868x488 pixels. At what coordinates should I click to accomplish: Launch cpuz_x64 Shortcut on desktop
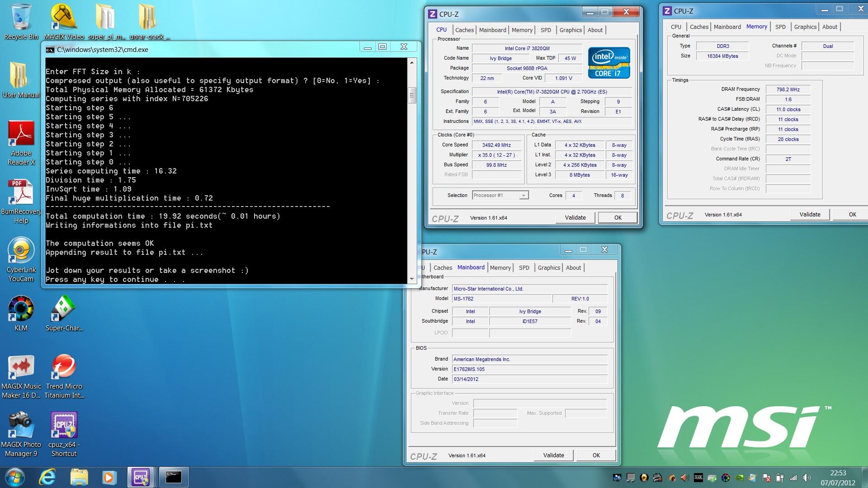coord(64,434)
